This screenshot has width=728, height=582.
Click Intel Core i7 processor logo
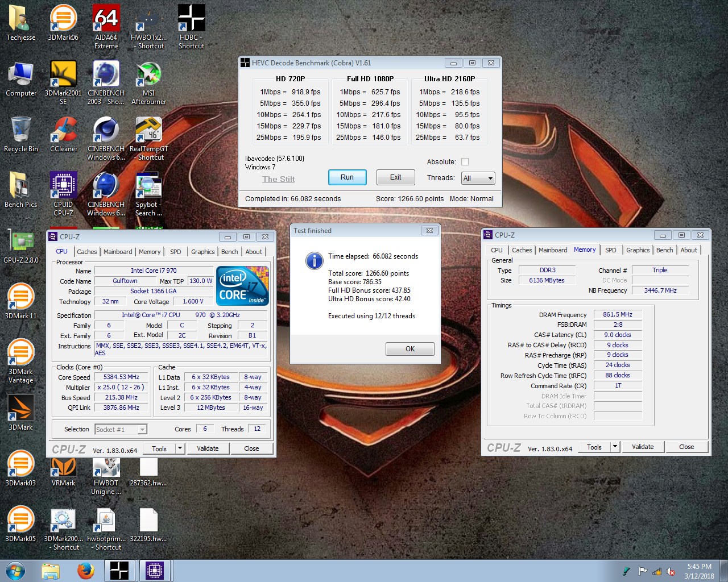[243, 286]
